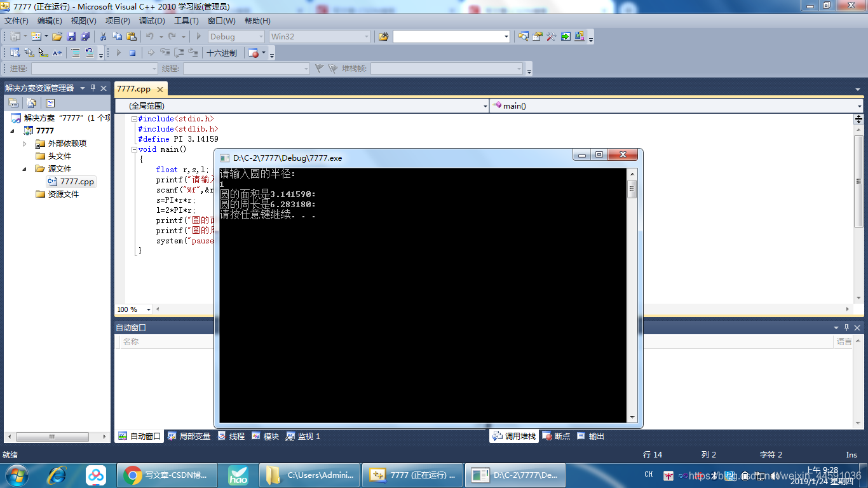868x488 pixels.
Task: Click the Continue debugging play icon
Action: click(118, 53)
